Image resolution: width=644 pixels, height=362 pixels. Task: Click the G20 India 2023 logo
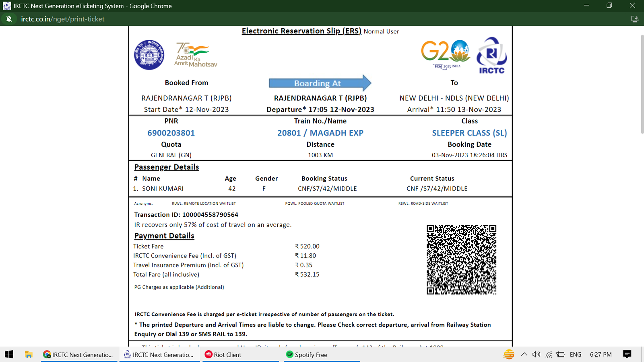445,54
